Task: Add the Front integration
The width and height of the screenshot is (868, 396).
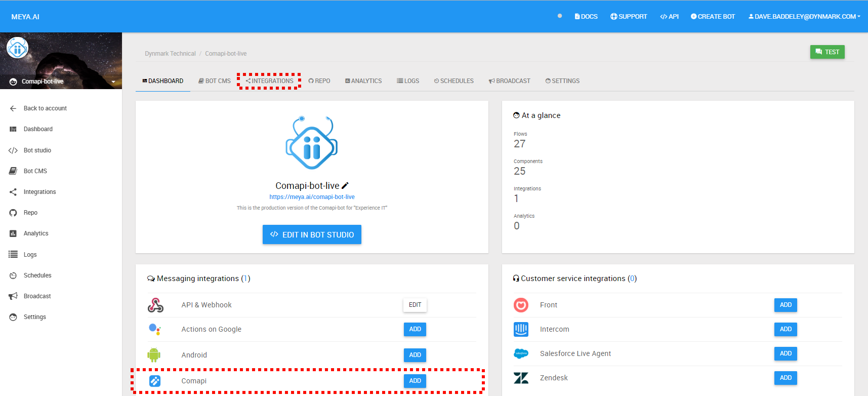Action: click(x=786, y=305)
